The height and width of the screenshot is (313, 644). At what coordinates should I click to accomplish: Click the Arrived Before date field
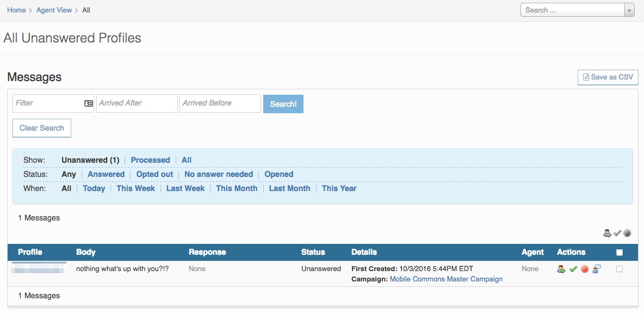[x=220, y=103]
